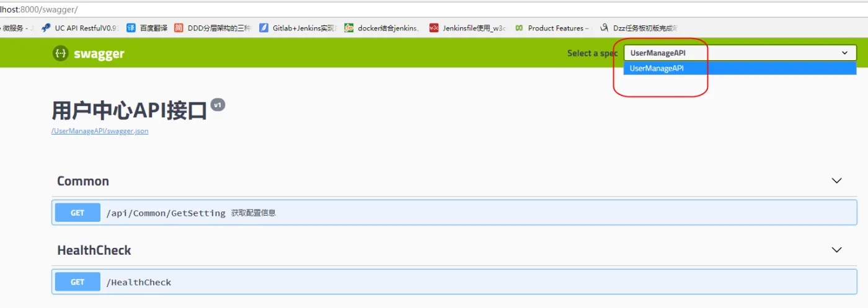The image size is (868, 308).
Task: Open the Dzz任务板 bookmark
Action: click(639, 28)
